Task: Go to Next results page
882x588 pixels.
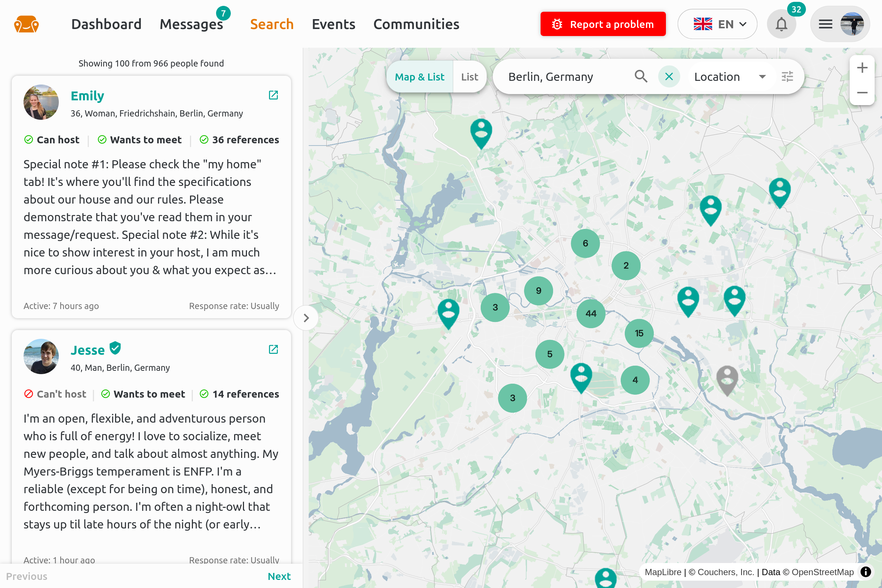Action: (x=279, y=576)
